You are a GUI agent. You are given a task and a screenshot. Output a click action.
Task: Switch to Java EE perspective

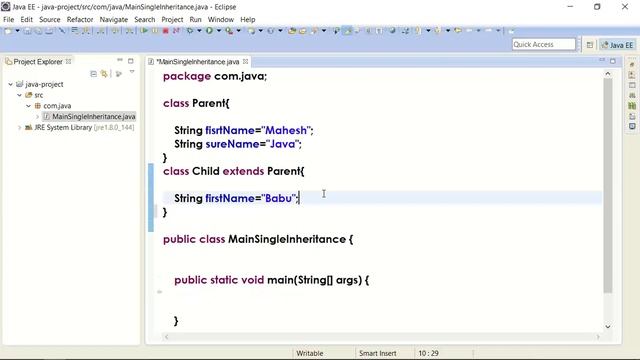pos(617,45)
